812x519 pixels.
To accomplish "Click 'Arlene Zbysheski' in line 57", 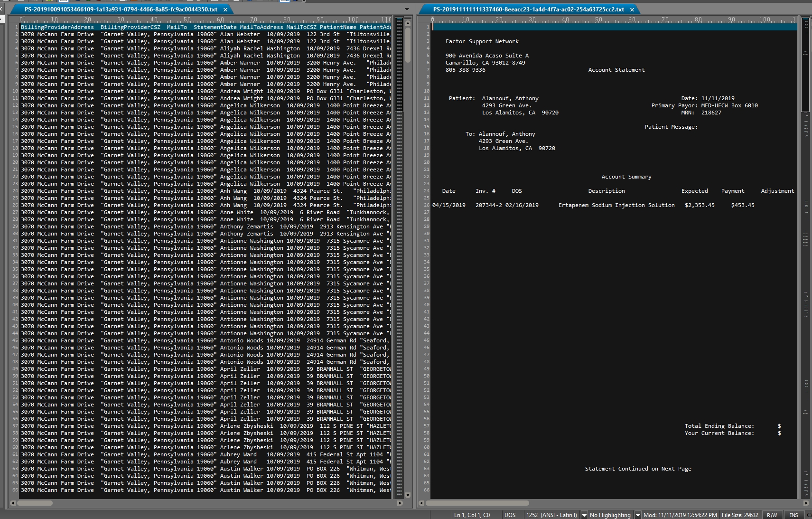I will coord(247,426).
